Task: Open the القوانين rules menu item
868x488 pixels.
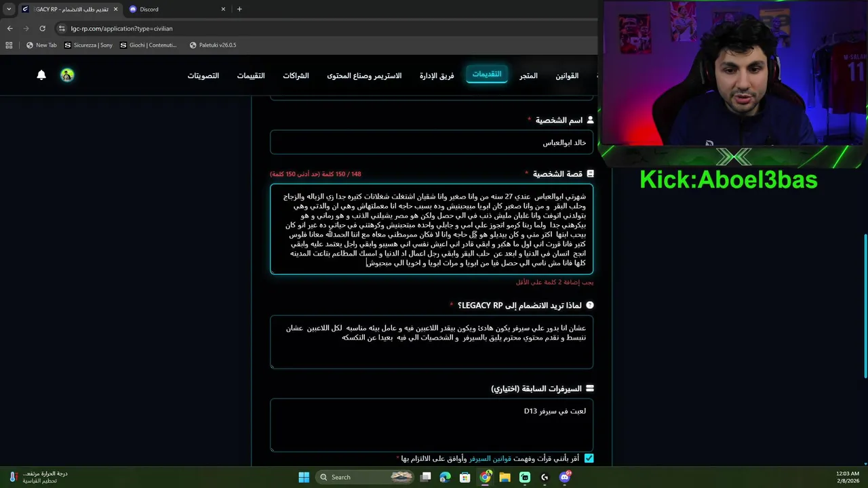Action: 567,75
